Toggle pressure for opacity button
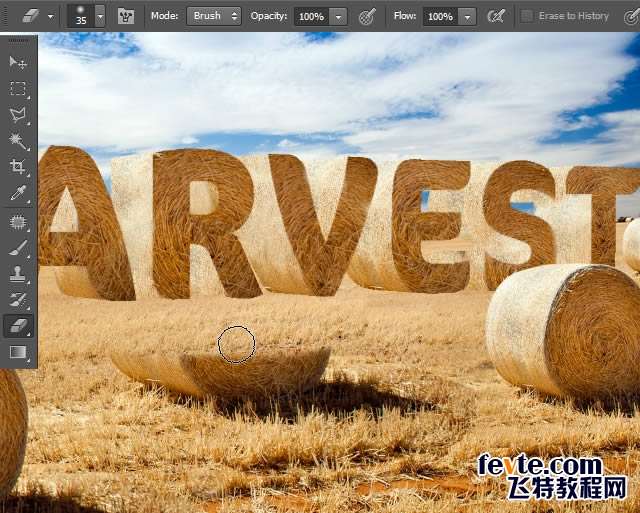This screenshot has width=640, height=513. tap(367, 17)
